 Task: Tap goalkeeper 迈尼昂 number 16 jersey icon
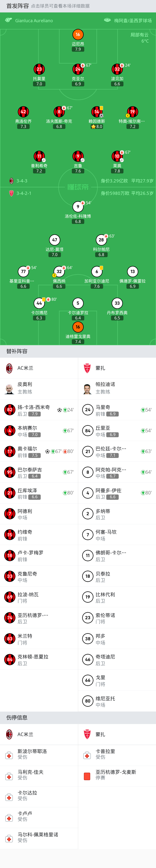(78, 34)
